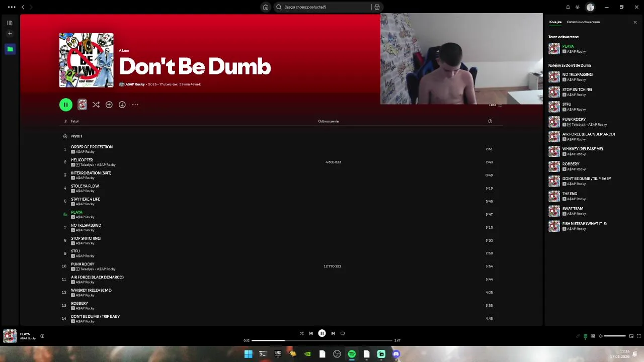
Task: Click the Don't Be Dumb album cover
Action: coord(87,60)
